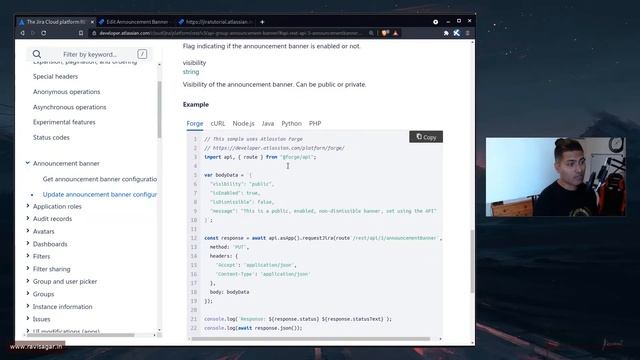Click the sidebar vertical scrollbar
This screenshot has height=360, width=640.
[x=159, y=109]
